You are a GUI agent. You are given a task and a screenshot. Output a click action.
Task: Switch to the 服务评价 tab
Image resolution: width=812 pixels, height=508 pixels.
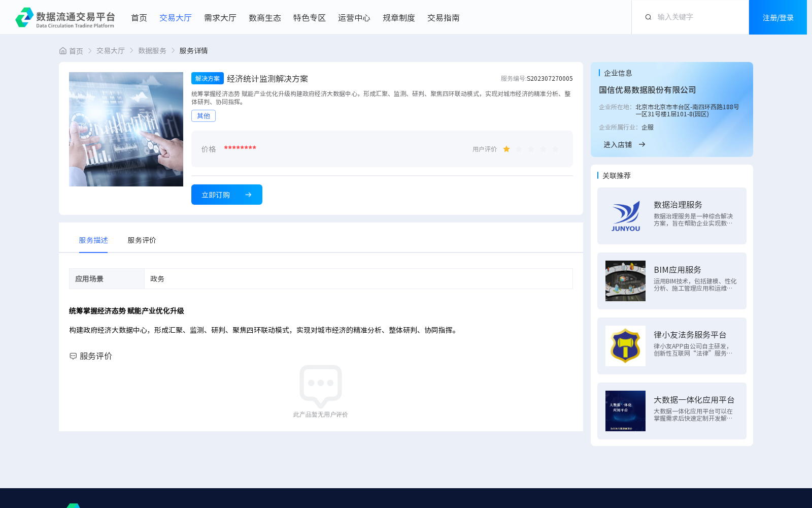pyautogui.click(x=142, y=240)
